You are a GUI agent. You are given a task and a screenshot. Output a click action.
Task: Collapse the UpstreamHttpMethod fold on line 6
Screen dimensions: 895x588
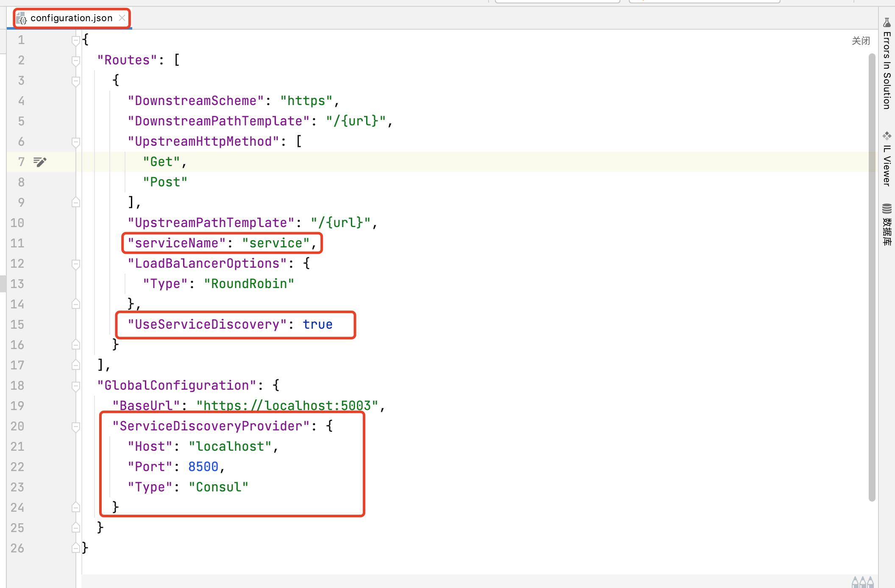(x=76, y=142)
